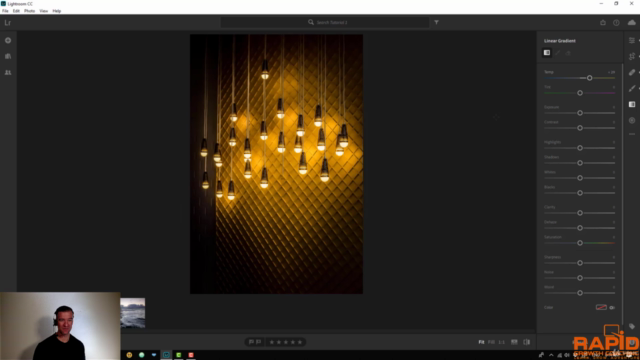Click the volume speaker tray icon
640x360 pixels.
pos(567,355)
